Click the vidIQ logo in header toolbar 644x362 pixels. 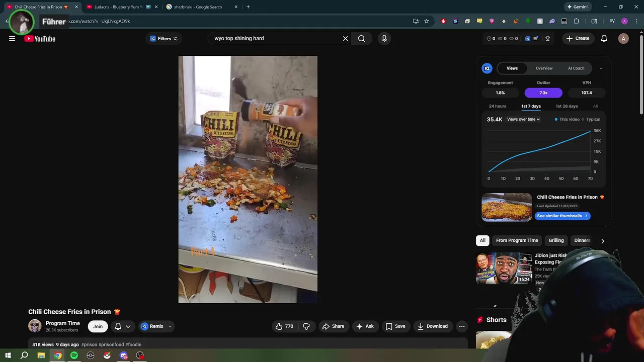pyautogui.click(x=527, y=39)
